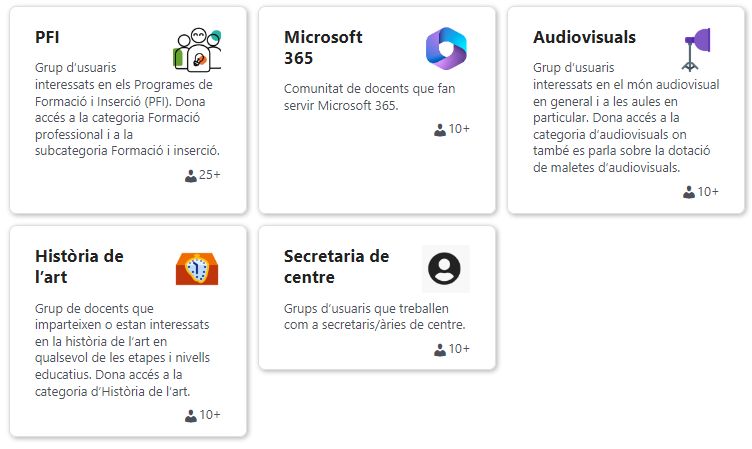
Task: Click Secretaria de centre members count icon
Action: 440,349
